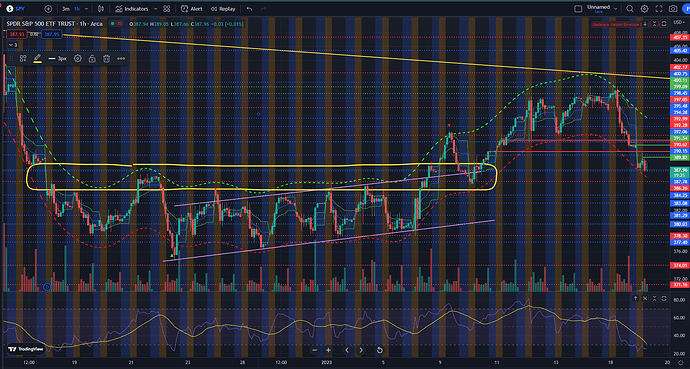The width and height of the screenshot is (690, 369).
Task: Reset chart view at bottom center
Action: pos(379,350)
